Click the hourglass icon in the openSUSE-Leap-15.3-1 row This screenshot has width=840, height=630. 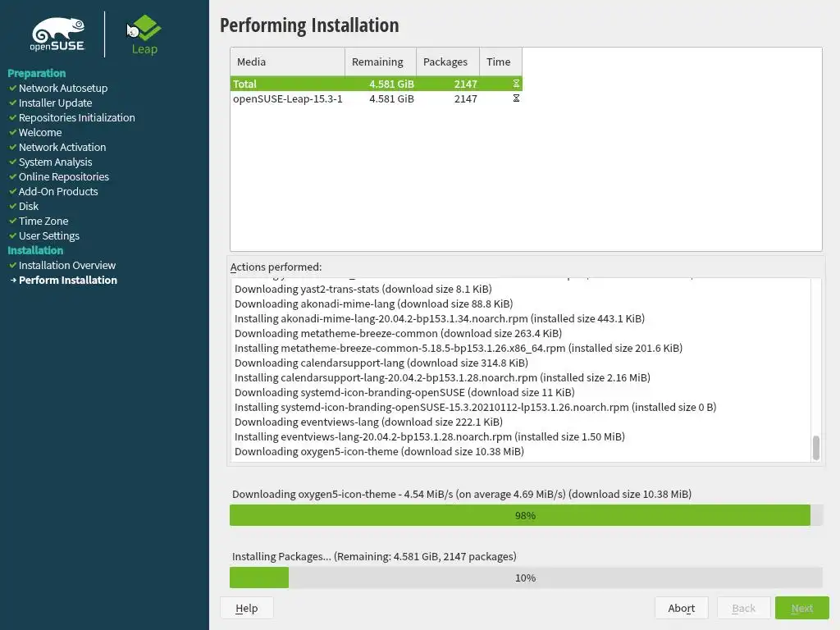pos(516,98)
